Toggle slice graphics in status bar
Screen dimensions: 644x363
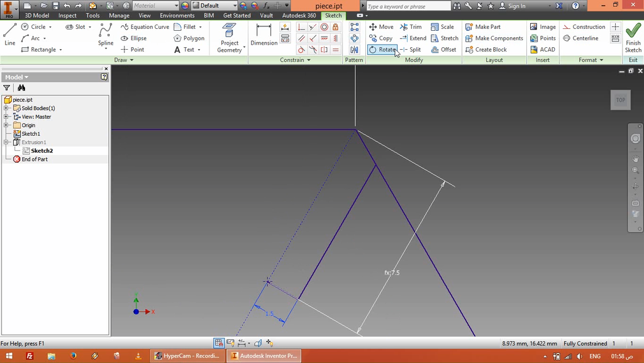coord(258,342)
